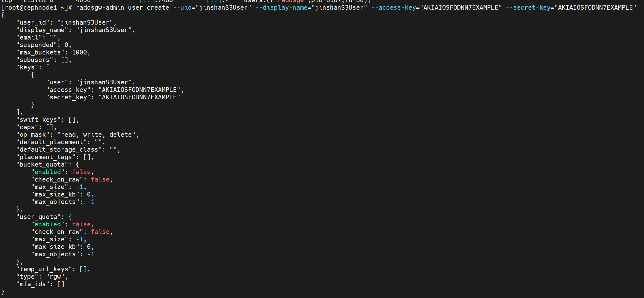Click the max_buckets value 1000

pyautogui.click(x=79, y=52)
